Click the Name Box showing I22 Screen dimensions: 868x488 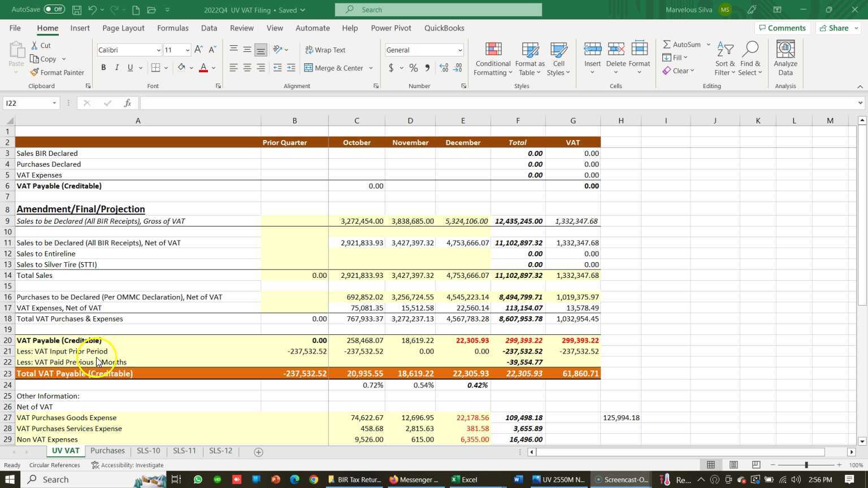(28, 103)
